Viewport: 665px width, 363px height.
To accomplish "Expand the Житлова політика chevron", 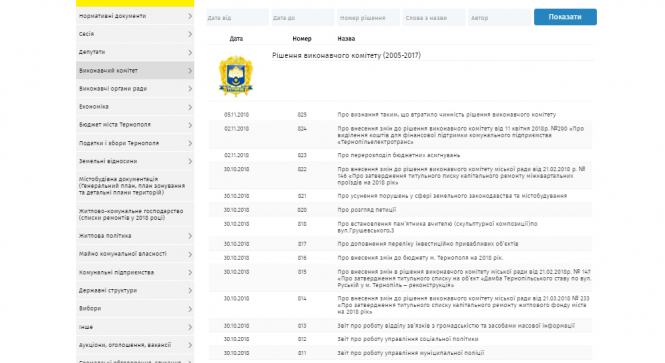I will tap(190, 236).
